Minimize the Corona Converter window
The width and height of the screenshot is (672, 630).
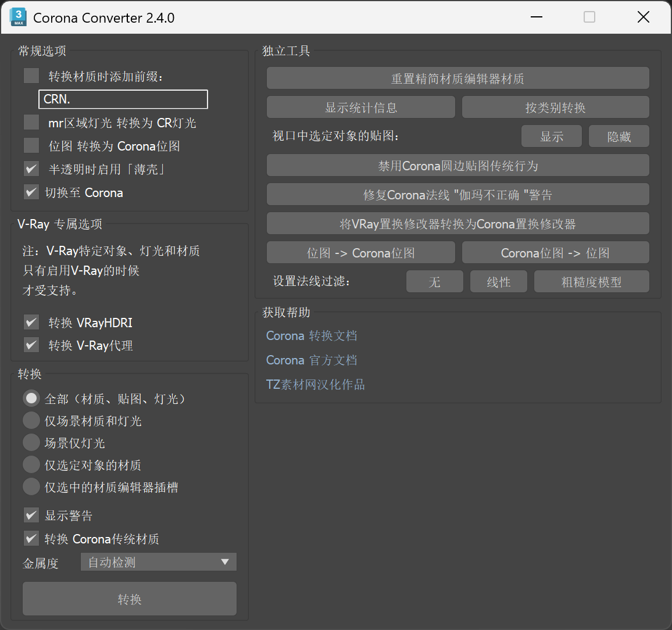(x=536, y=17)
